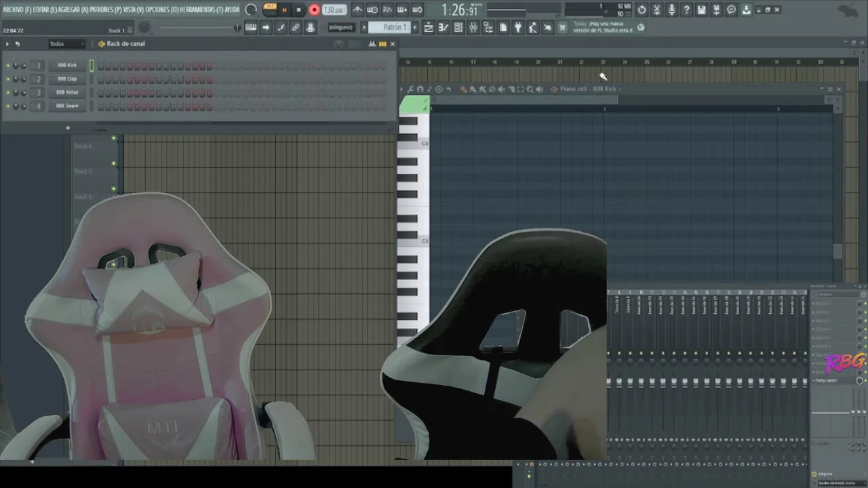
Task: Click the save floppy disk icon
Action: click(x=702, y=9)
